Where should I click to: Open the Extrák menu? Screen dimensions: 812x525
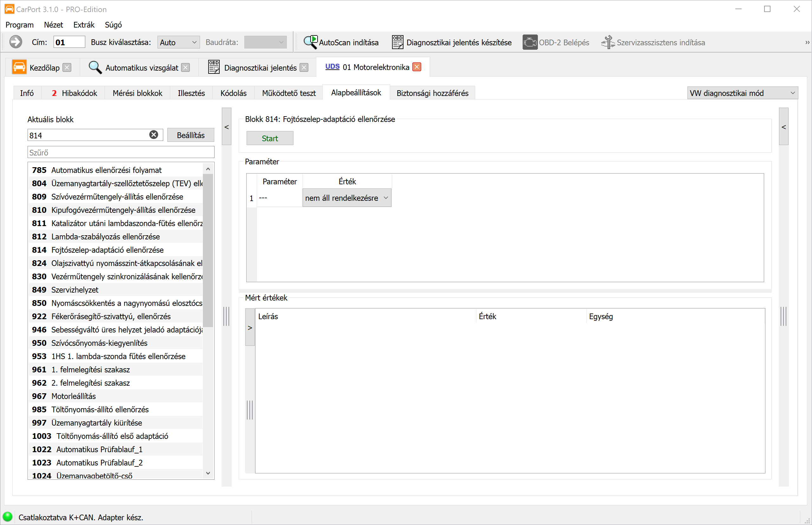[x=84, y=25]
